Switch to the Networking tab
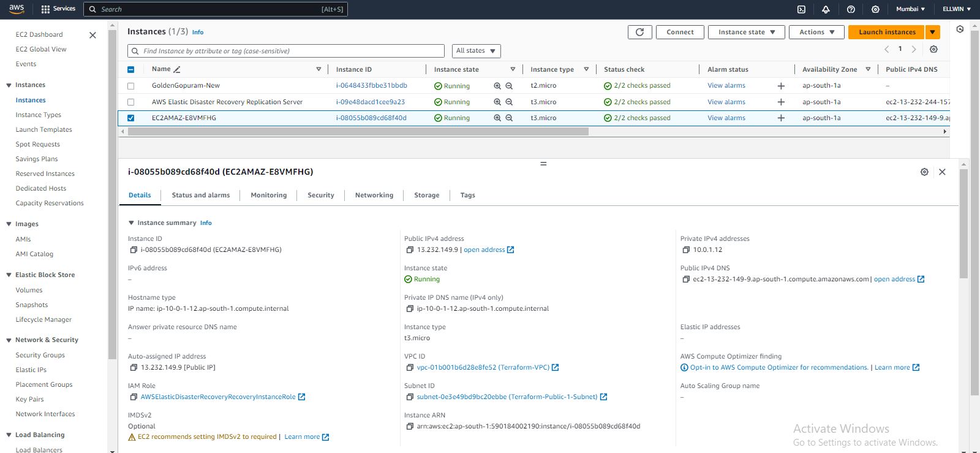The height and width of the screenshot is (453, 980). tap(374, 195)
